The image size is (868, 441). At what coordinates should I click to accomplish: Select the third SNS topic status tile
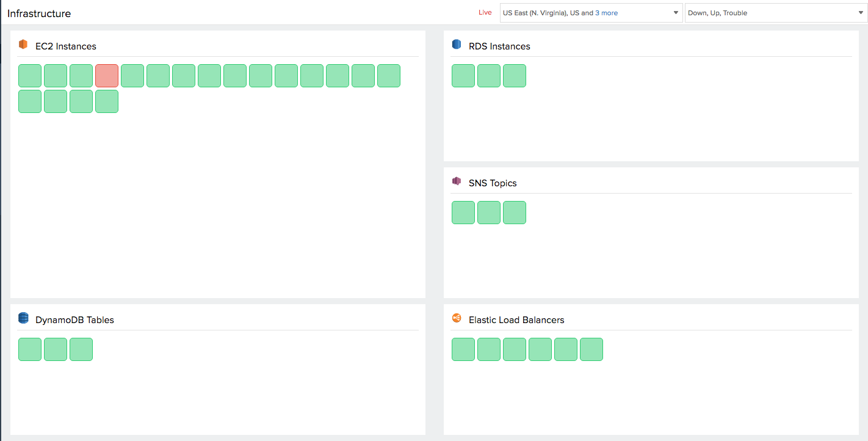tap(514, 212)
